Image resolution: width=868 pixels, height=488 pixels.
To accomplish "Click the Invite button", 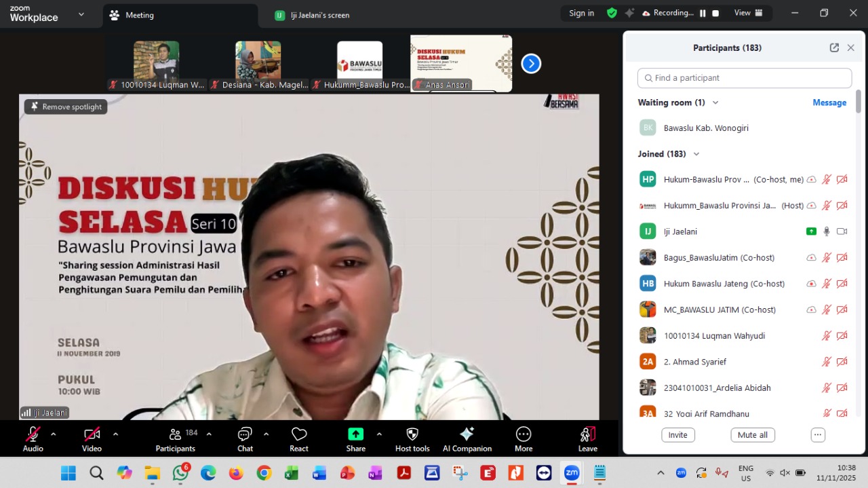I will tap(678, 434).
